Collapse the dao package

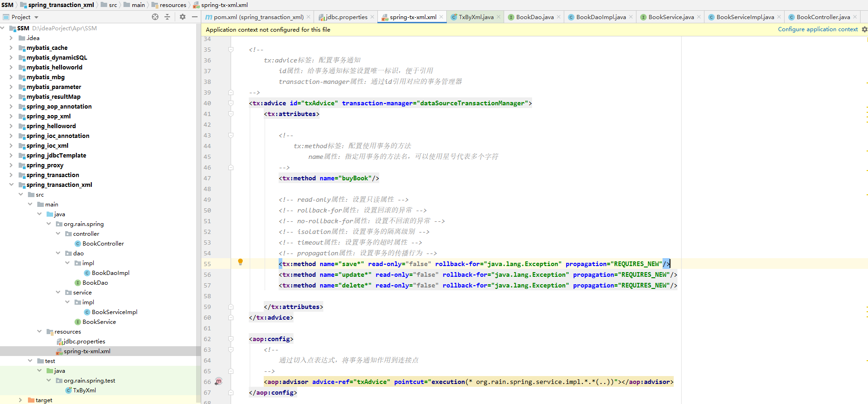[58, 253]
